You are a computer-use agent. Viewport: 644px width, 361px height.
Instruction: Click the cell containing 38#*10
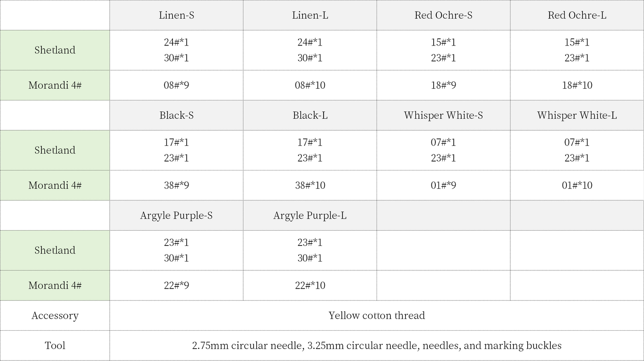point(310,185)
